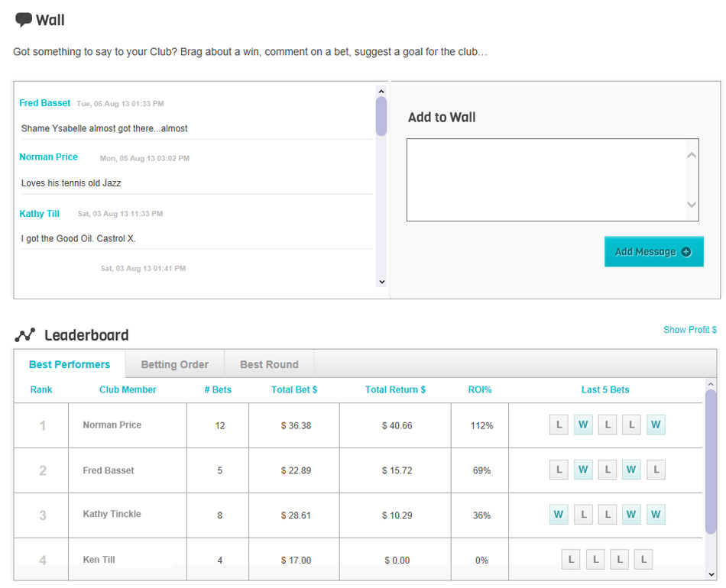Switch to the Betting Order tab
Image resolution: width=726 pixels, height=588 pixels.
[x=174, y=364]
